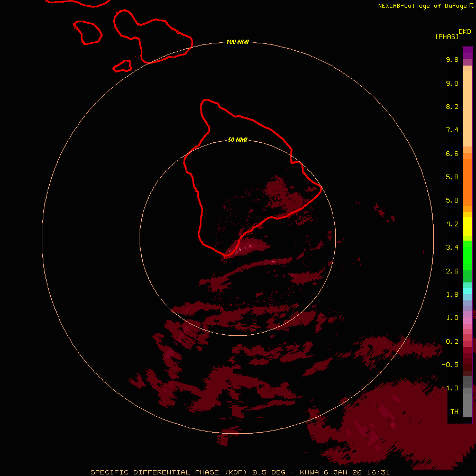Click the -1.3 value on the scale

coord(450,388)
